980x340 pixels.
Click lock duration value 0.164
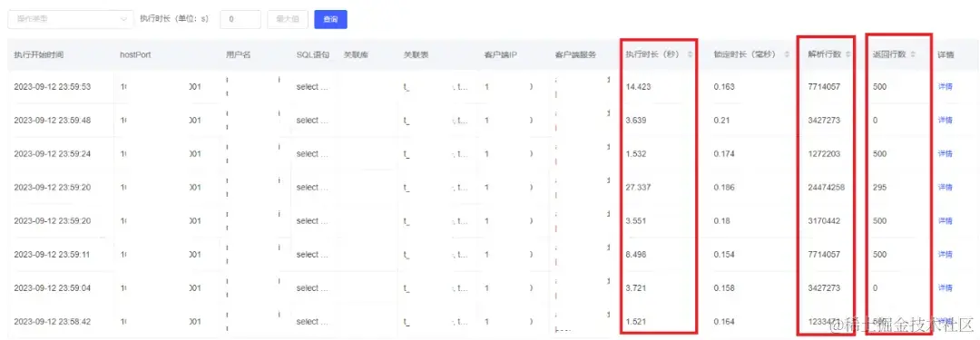coord(724,321)
